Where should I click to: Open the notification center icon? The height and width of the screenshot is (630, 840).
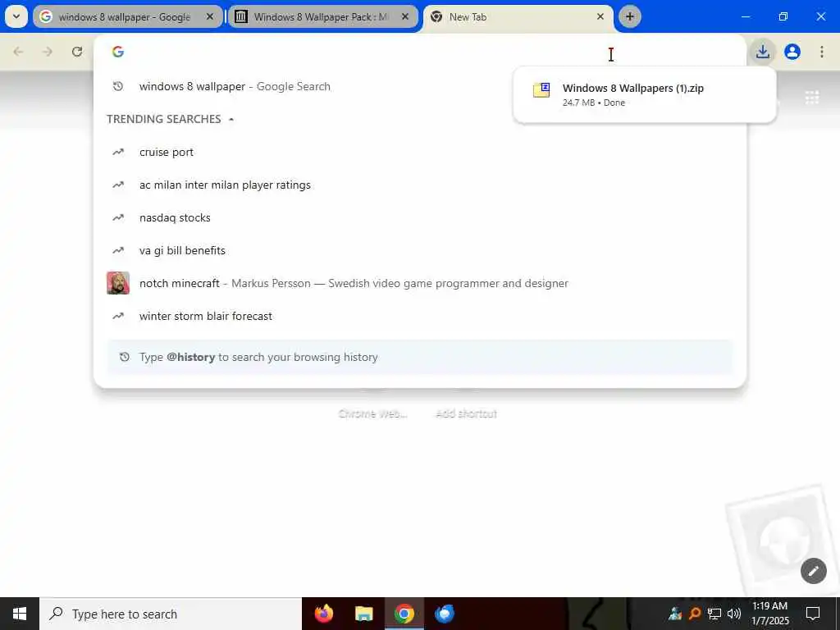[813, 614]
